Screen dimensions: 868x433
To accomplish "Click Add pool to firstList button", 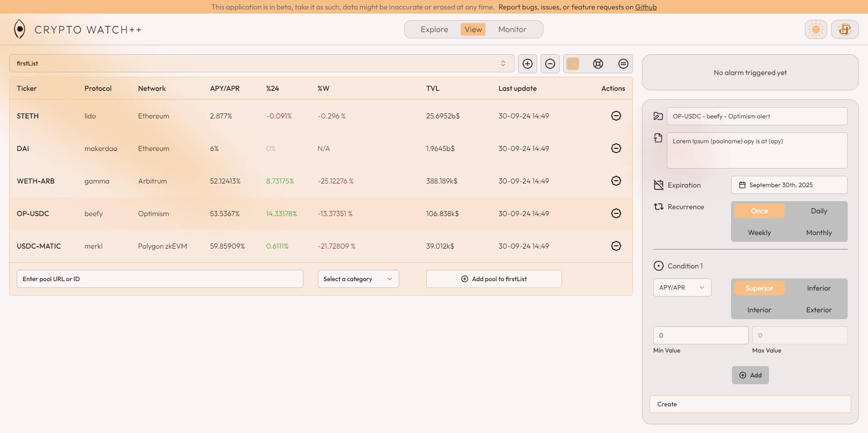I will pyautogui.click(x=494, y=279).
